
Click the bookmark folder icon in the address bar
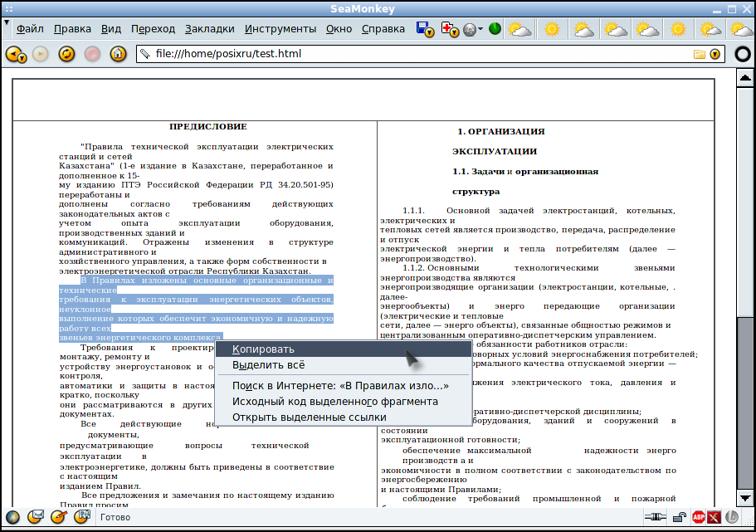(x=699, y=55)
